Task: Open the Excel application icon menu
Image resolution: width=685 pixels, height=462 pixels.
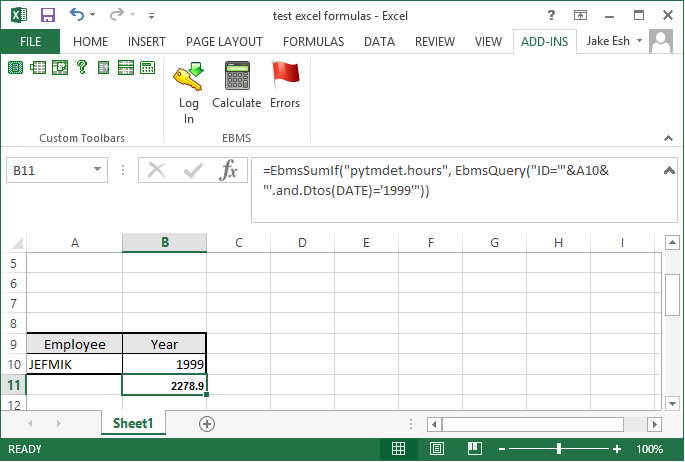Action: tap(19, 15)
